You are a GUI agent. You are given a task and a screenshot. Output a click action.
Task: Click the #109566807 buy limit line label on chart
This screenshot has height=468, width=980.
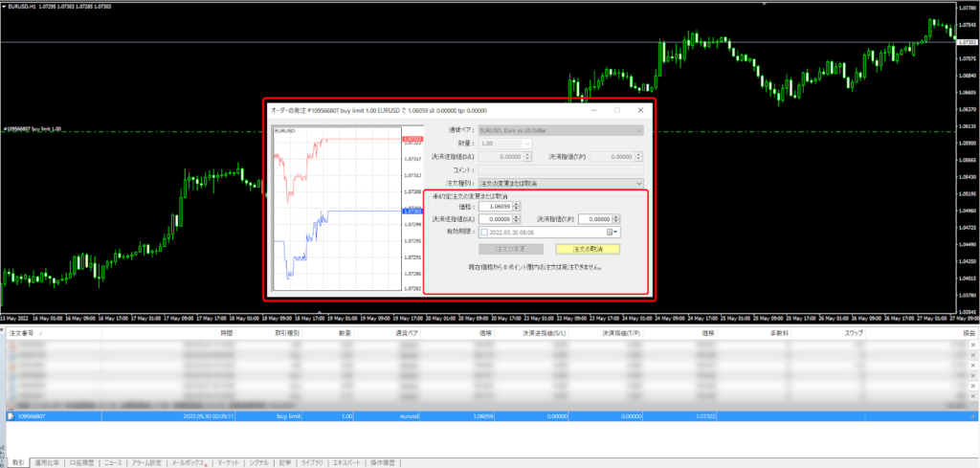point(33,128)
